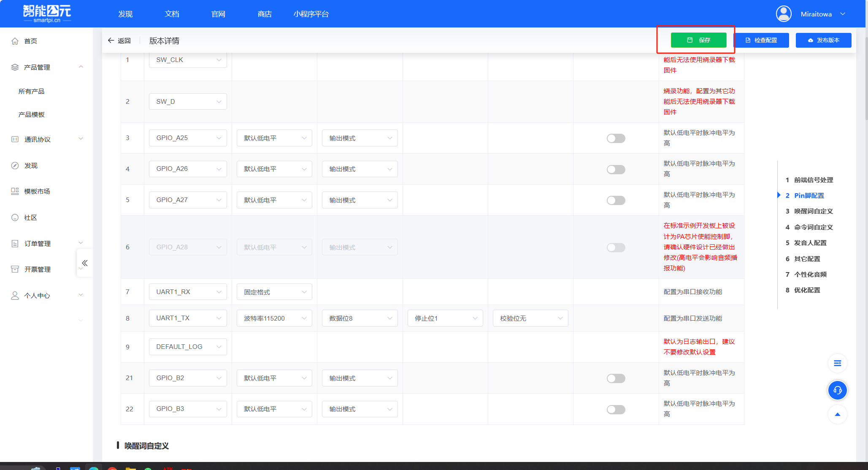Click the 模板市场 sidebar icon
Viewport: 868px width, 470px height.
15,191
